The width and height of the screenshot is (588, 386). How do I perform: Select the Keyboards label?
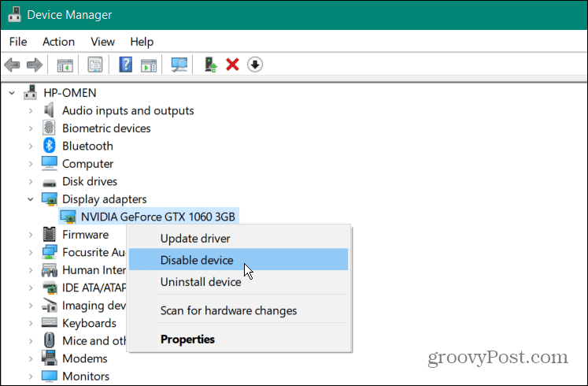tap(89, 323)
